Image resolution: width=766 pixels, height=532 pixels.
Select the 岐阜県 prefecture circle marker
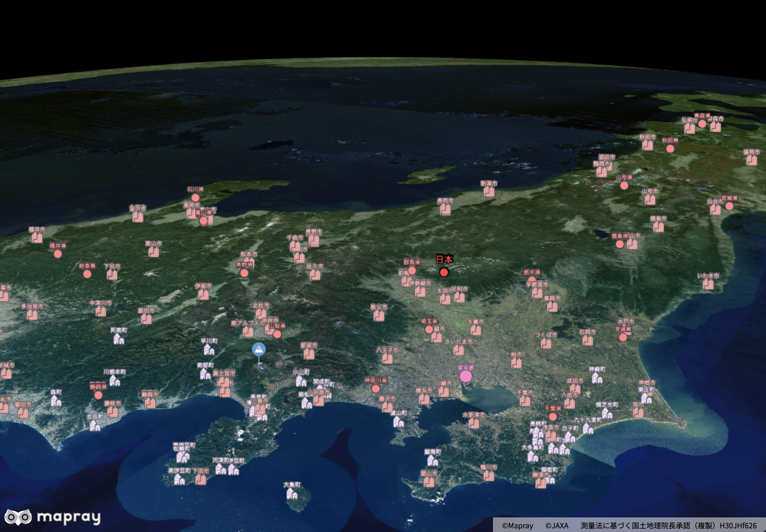click(x=87, y=274)
